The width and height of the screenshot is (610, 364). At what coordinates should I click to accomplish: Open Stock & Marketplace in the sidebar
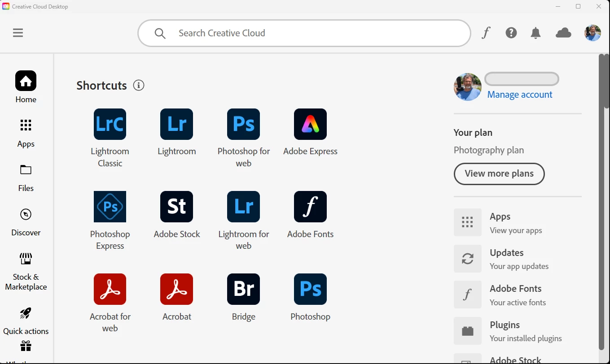(x=26, y=272)
